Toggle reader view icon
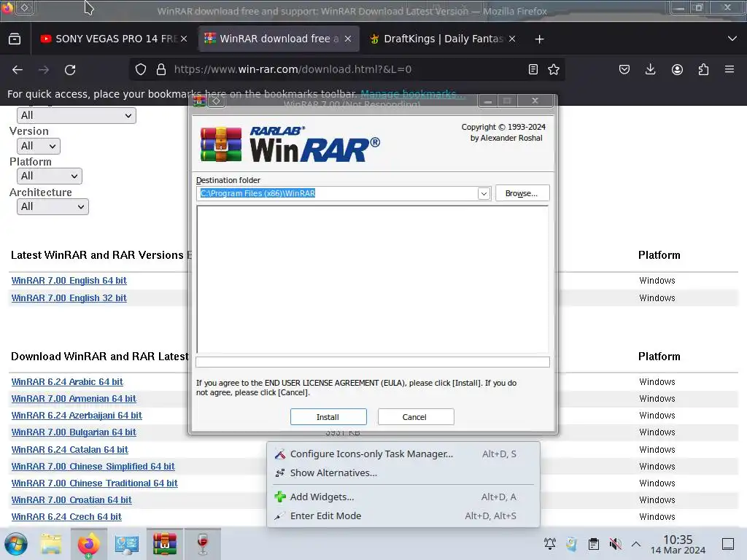This screenshot has width=747, height=560. 533,69
